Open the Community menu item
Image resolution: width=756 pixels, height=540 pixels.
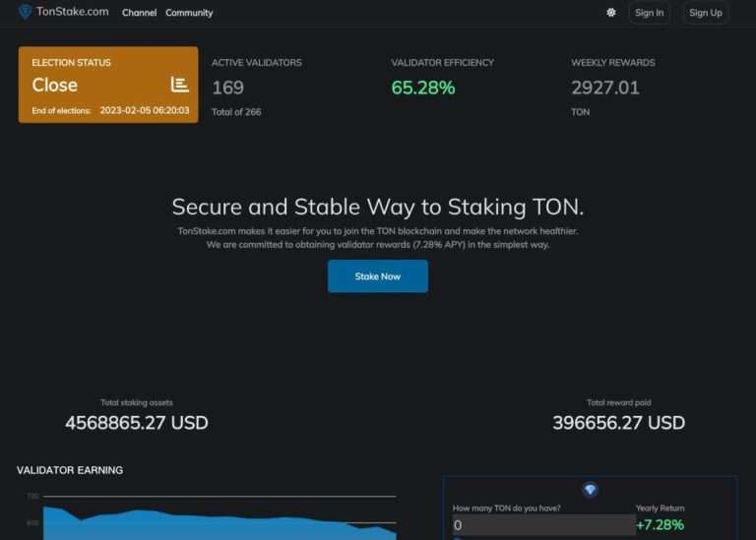coord(189,13)
